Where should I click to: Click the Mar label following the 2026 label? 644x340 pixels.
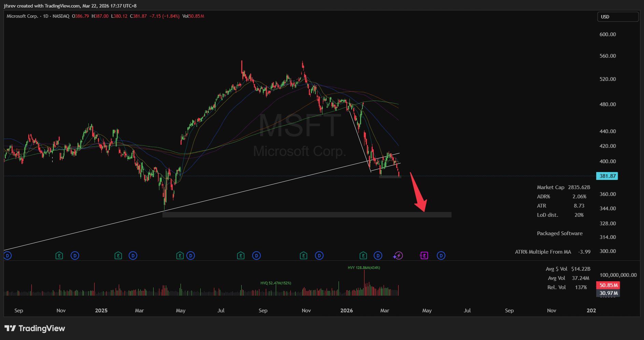(x=385, y=311)
